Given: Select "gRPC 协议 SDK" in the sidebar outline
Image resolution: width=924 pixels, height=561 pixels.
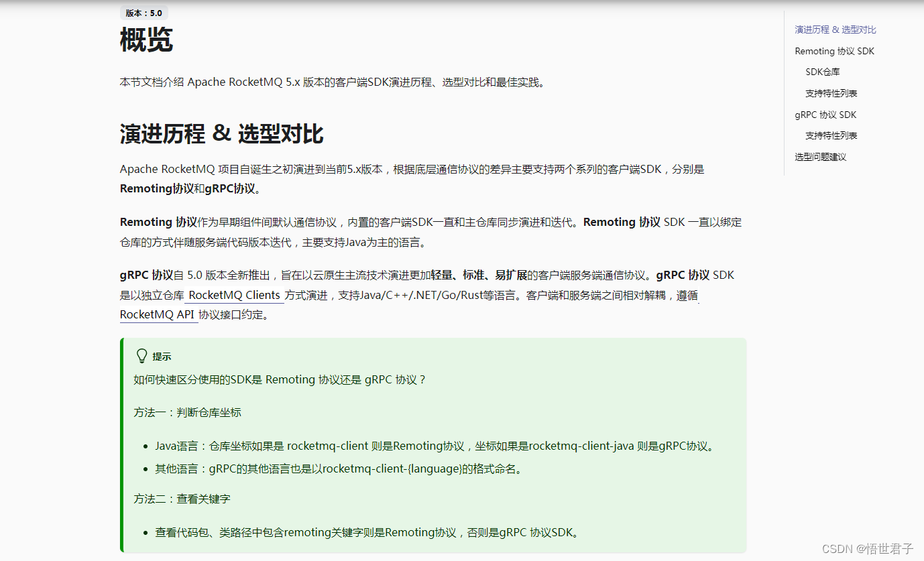Looking at the screenshot, I should 825,114.
